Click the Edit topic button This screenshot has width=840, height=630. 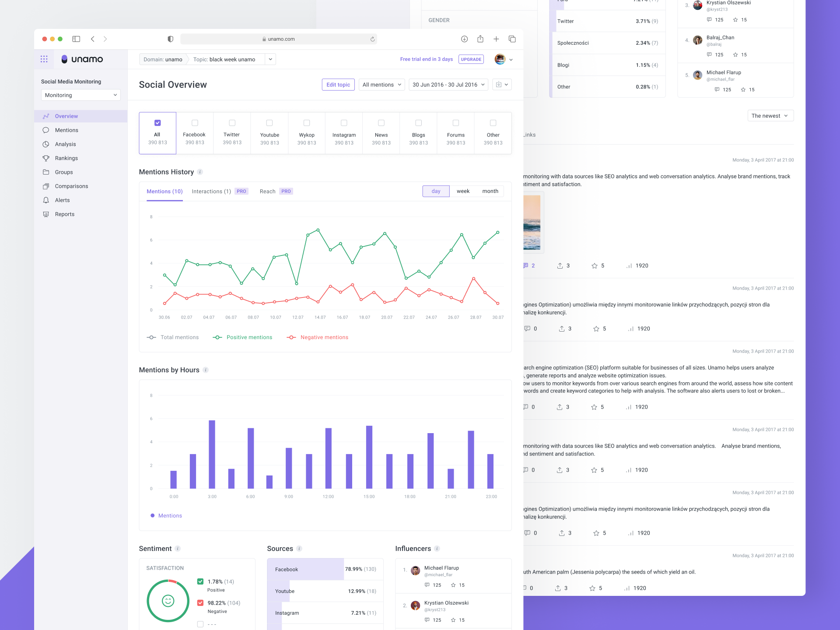pos(338,84)
